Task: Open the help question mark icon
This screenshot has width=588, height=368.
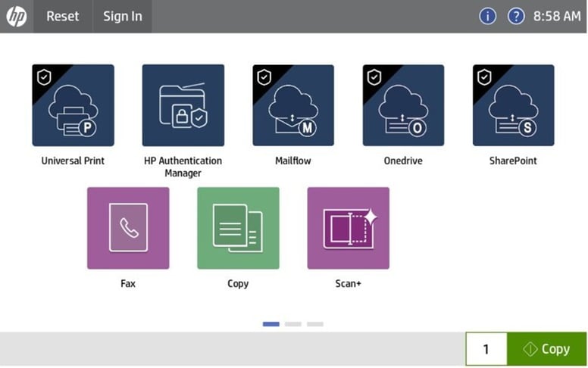Action: pyautogui.click(x=516, y=16)
